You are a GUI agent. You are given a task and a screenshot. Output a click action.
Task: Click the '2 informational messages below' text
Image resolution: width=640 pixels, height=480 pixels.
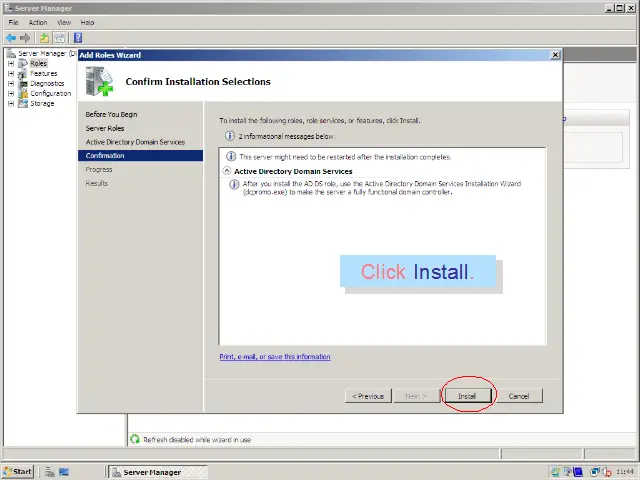pyautogui.click(x=286, y=136)
